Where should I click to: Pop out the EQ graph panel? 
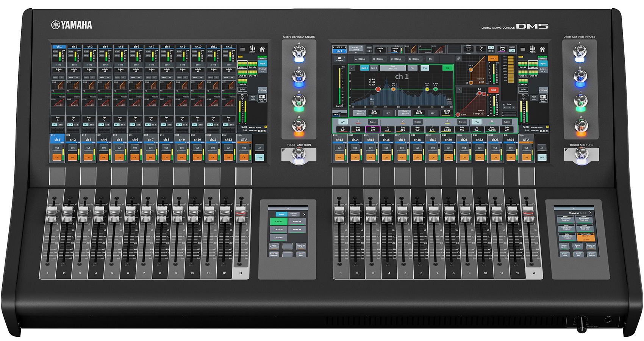(x=352, y=68)
